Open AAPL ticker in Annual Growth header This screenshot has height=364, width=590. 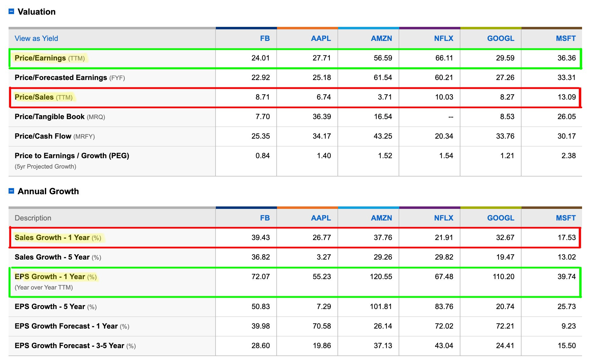click(x=321, y=218)
